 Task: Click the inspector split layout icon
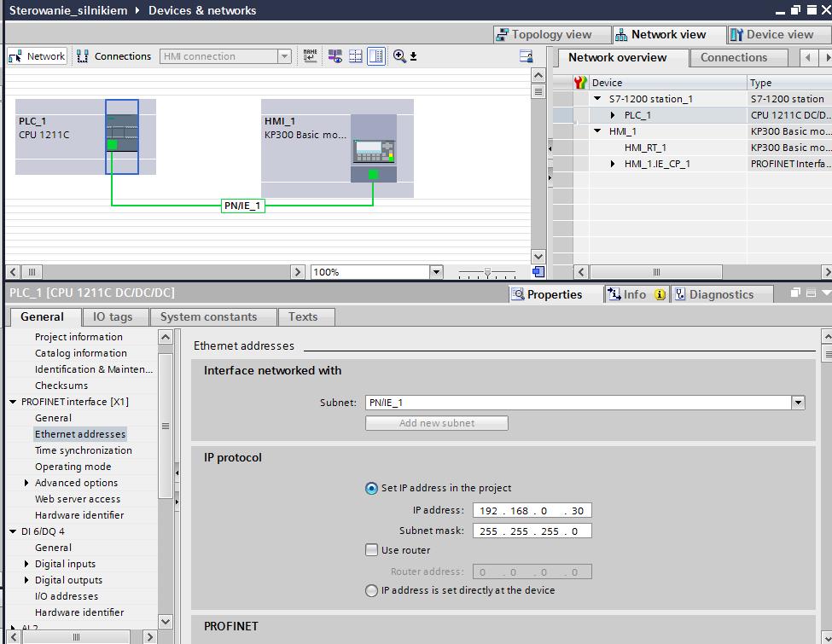click(x=811, y=293)
